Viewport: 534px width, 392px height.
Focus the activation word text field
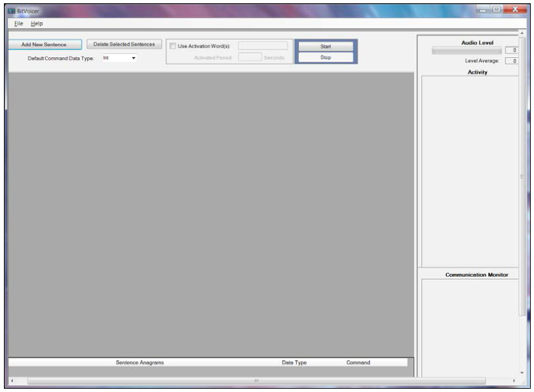[263, 46]
